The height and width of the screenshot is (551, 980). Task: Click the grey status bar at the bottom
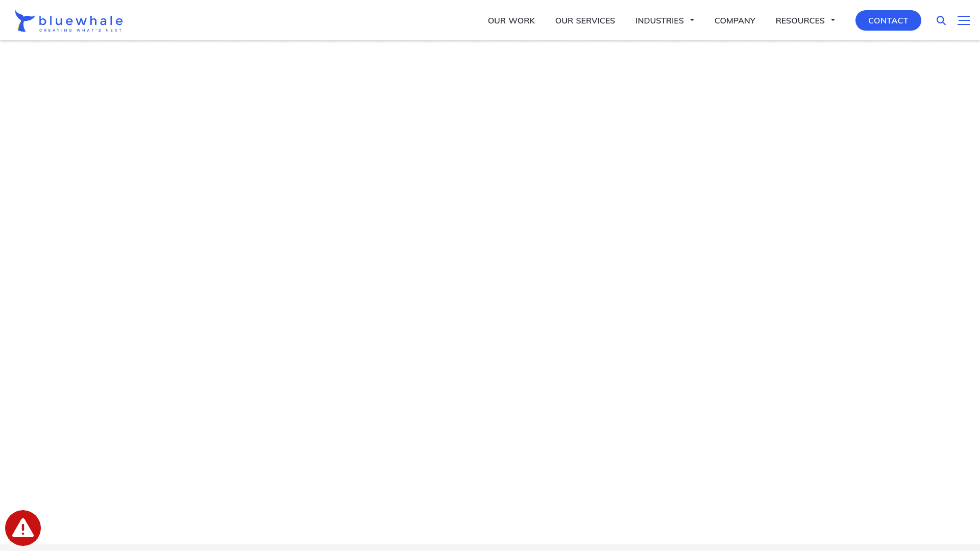[490, 548]
